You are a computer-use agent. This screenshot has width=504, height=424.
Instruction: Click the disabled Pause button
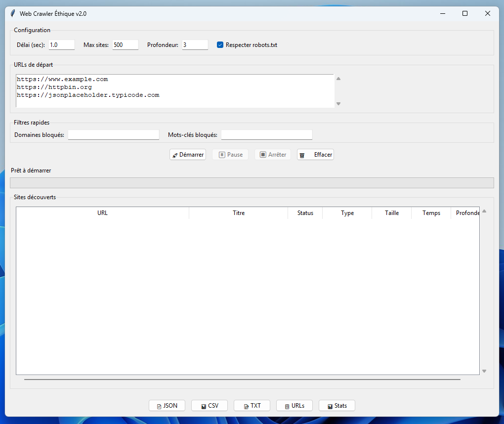pos(230,155)
